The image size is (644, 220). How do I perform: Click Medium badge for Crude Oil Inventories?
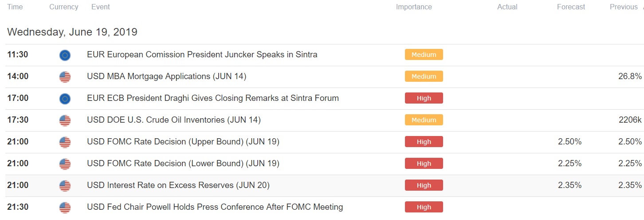(424, 120)
